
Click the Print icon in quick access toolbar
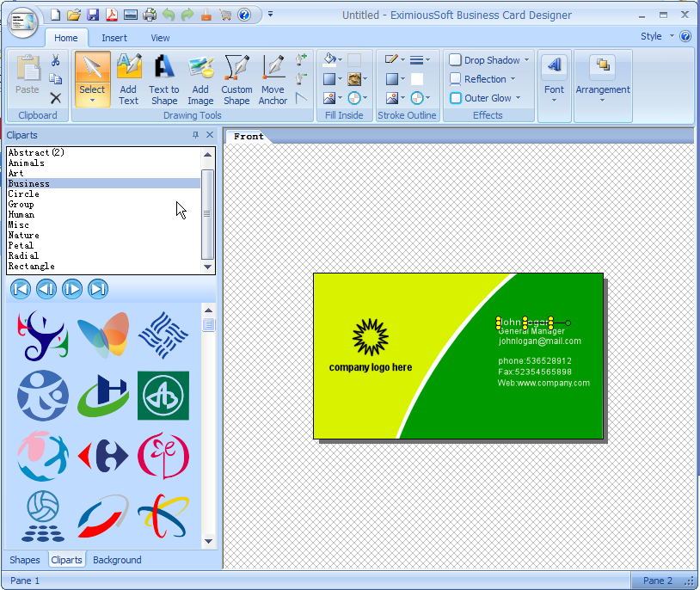click(150, 15)
